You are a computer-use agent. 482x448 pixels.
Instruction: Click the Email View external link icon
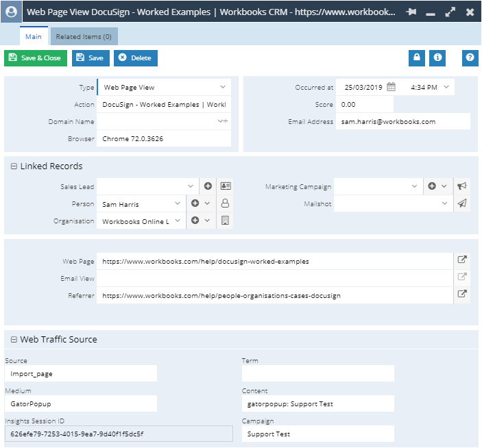click(462, 277)
